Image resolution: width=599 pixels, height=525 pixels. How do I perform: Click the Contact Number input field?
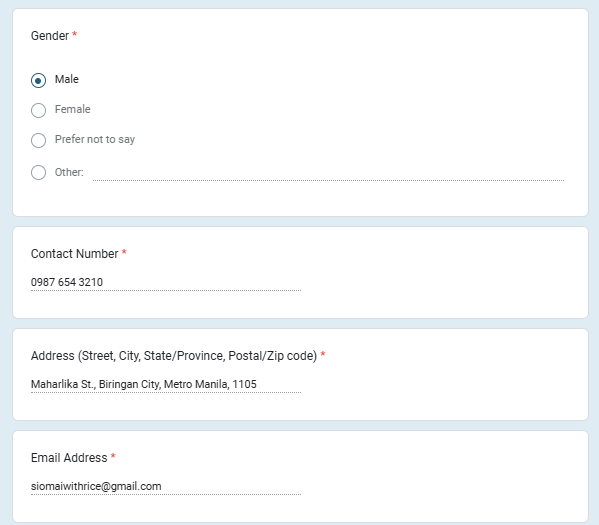(x=166, y=282)
